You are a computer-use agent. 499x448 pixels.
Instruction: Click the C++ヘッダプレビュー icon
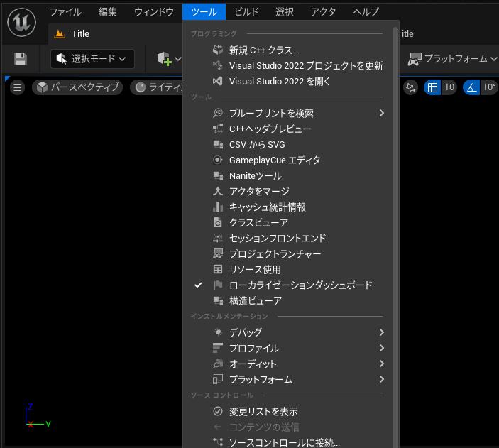(x=218, y=129)
